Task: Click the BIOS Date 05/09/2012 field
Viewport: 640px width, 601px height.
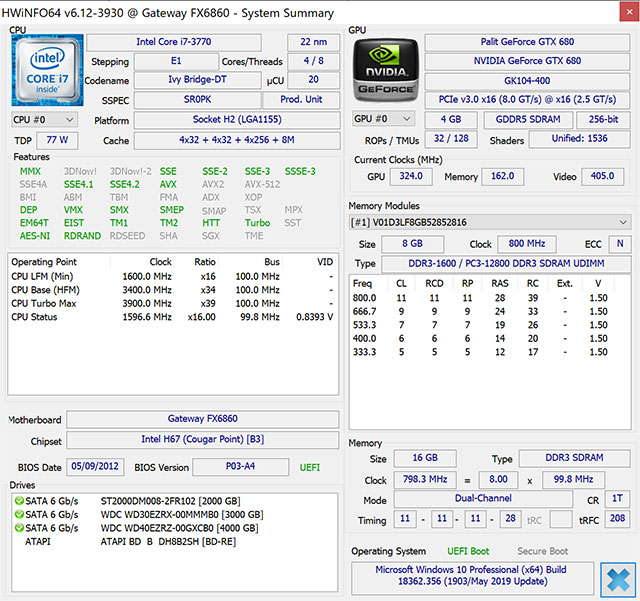Action: (95, 467)
